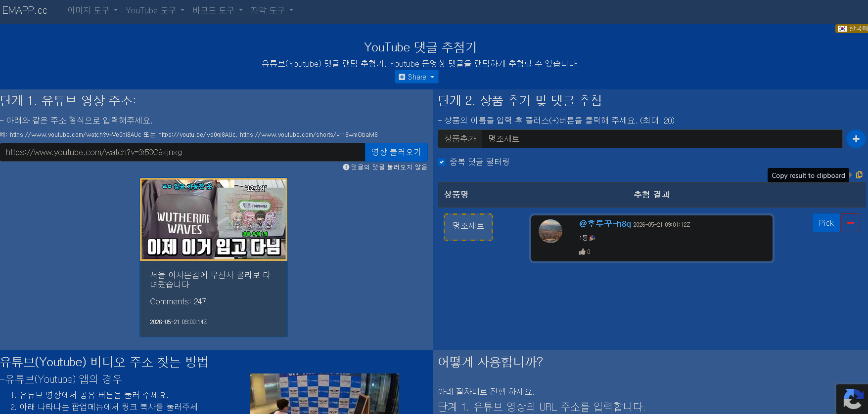Click the 상품추가 label
The width and height of the screenshot is (868, 414).
point(460,139)
